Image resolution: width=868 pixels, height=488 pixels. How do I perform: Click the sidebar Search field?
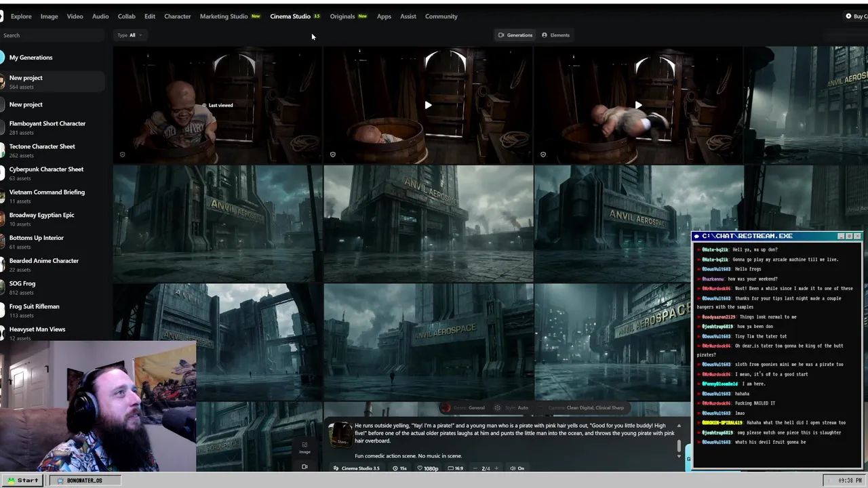(53, 35)
